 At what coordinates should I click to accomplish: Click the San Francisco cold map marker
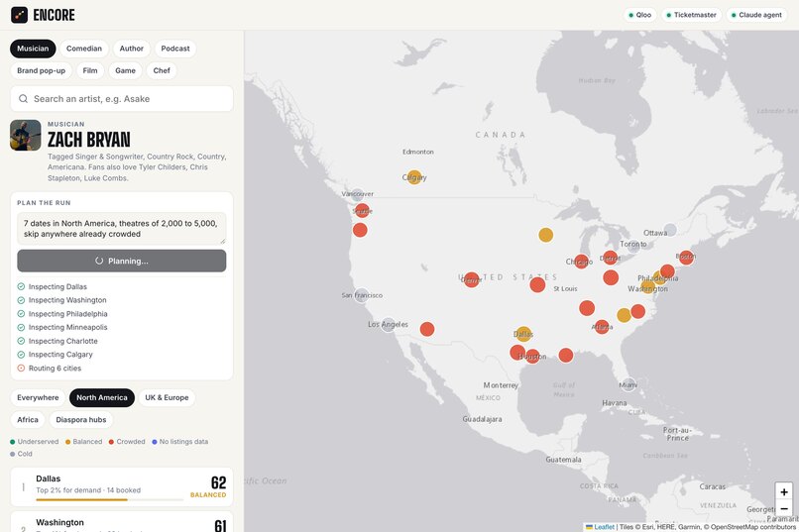(x=361, y=295)
